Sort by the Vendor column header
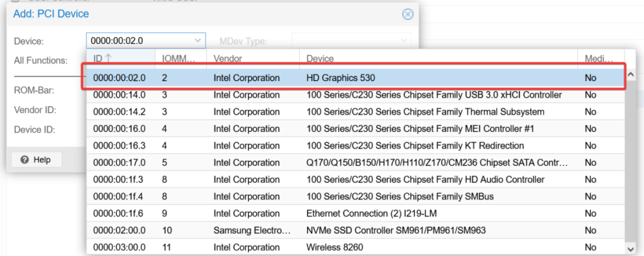 click(x=253, y=58)
